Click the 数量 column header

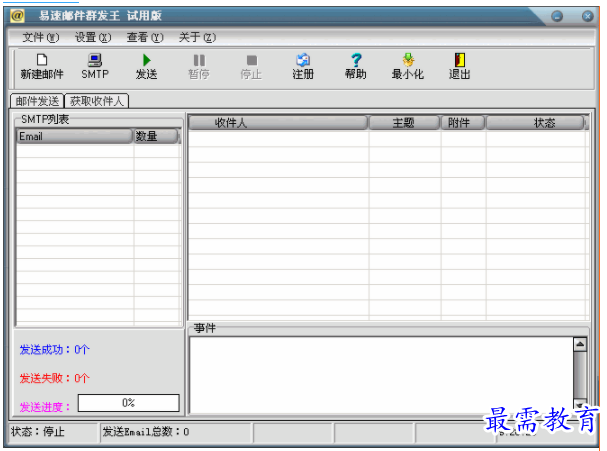coord(156,136)
